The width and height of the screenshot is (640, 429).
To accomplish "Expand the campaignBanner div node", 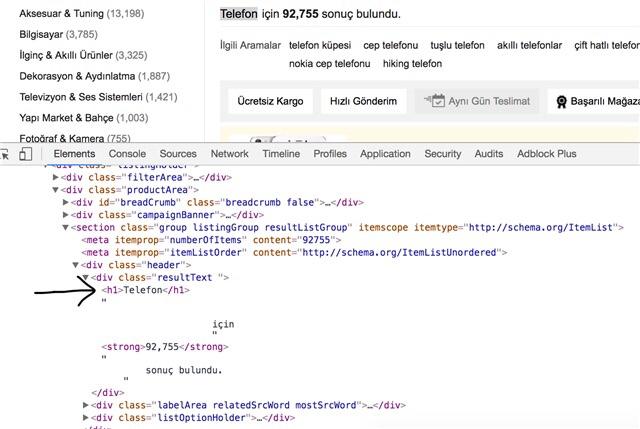I will tap(65, 215).
